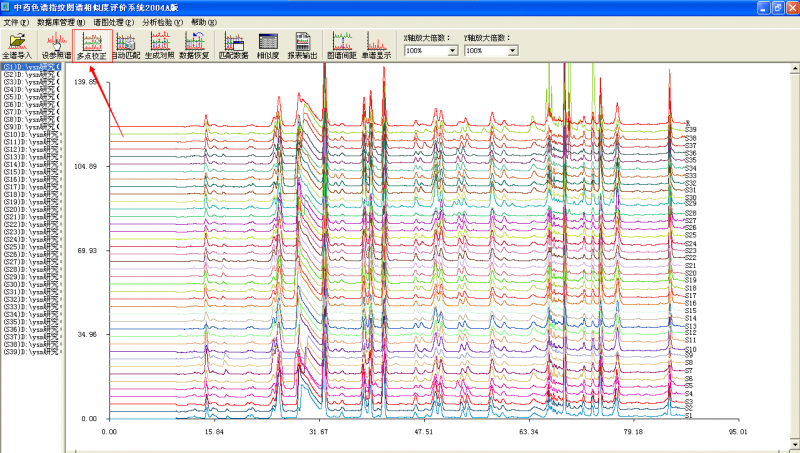Select the (S1) sample row in list
The width and height of the screenshot is (800, 453).
(31, 67)
